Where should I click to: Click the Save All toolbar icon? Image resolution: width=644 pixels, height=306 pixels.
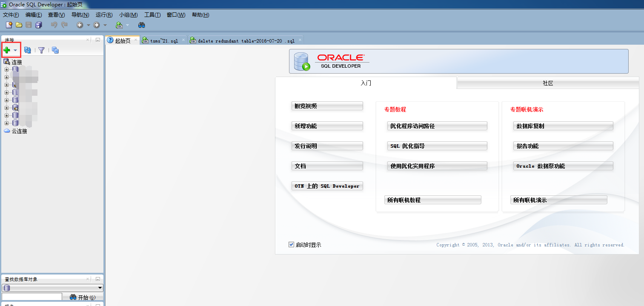(x=39, y=25)
